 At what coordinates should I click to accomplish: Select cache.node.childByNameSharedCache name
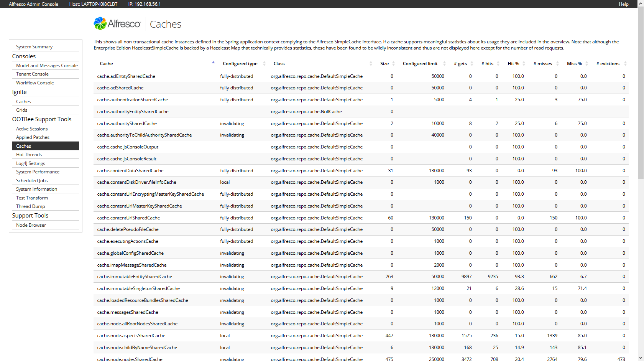click(x=137, y=348)
